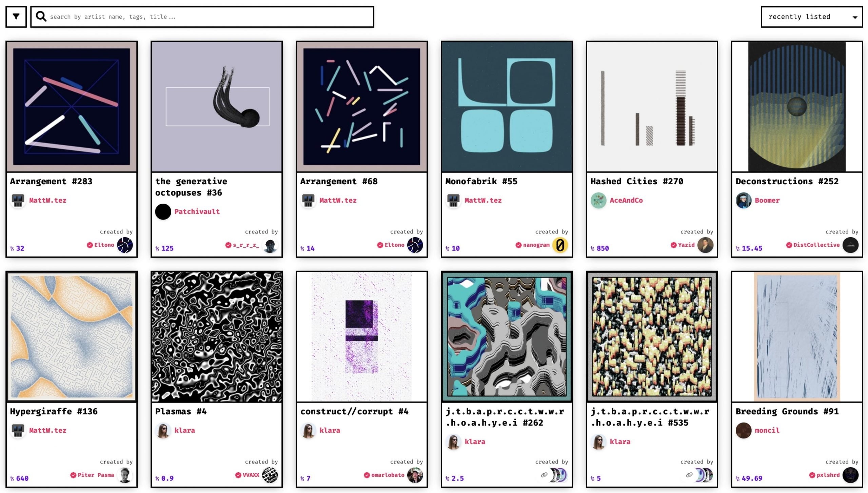The width and height of the screenshot is (868, 493).
Task: Click Patchivault artist avatar icon
Action: tap(163, 211)
